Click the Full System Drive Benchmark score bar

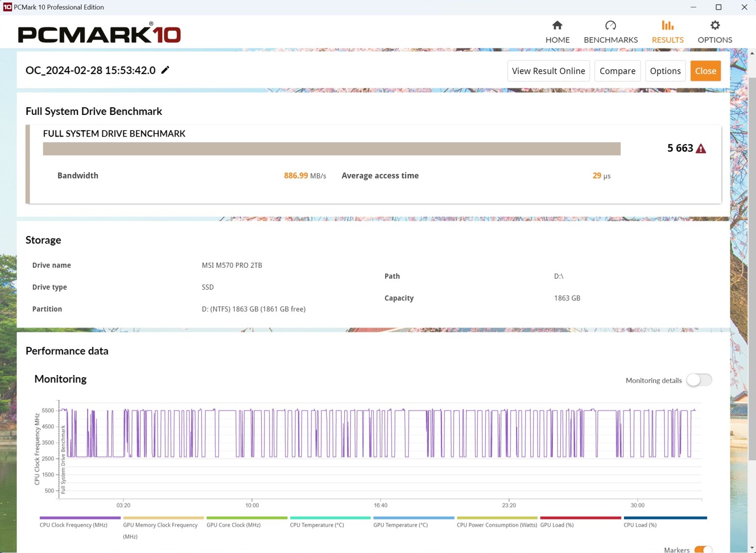pyautogui.click(x=332, y=149)
